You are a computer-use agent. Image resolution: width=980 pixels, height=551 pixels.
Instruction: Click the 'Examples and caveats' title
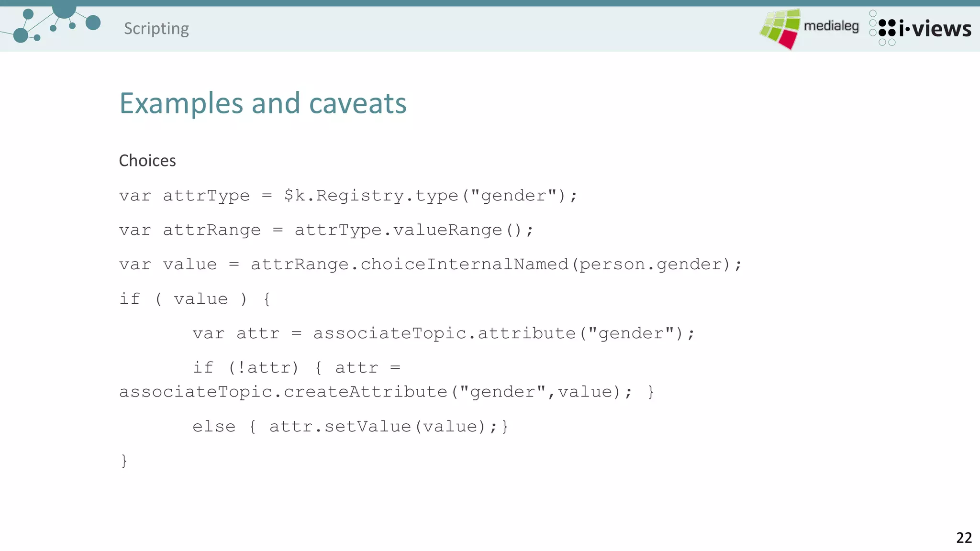(263, 103)
